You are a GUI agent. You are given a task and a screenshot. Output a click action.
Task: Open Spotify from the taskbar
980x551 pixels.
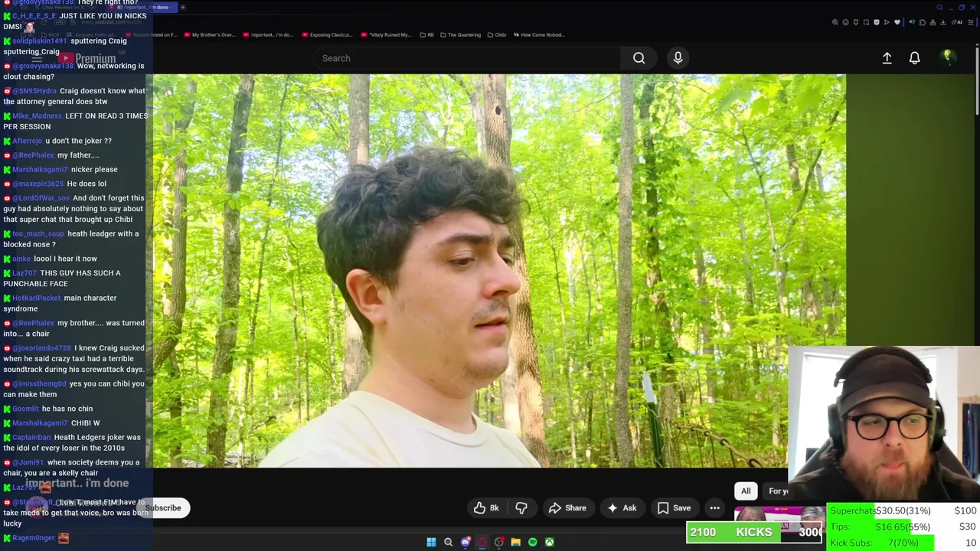click(532, 542)
